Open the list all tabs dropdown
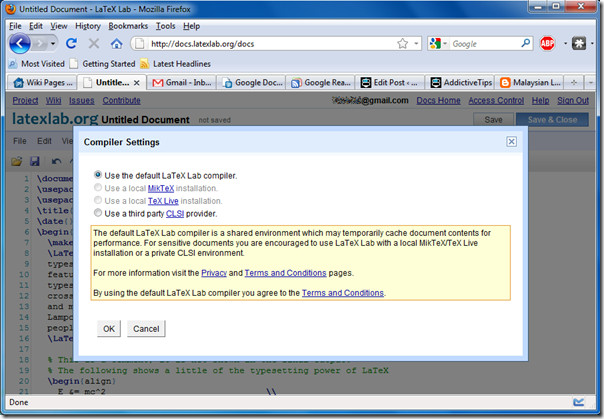604x419 pixels. point(591,82)
